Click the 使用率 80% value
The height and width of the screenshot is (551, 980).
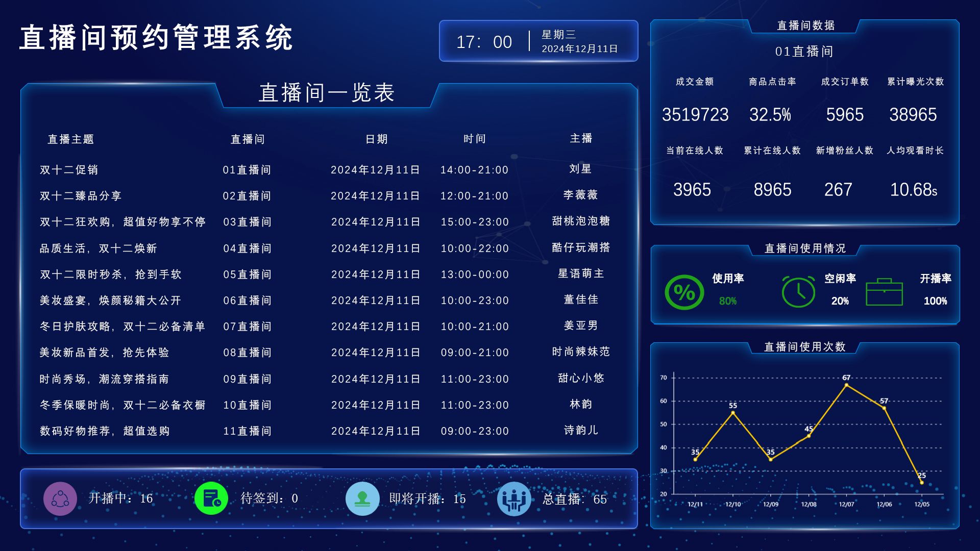tap(728, 301)
